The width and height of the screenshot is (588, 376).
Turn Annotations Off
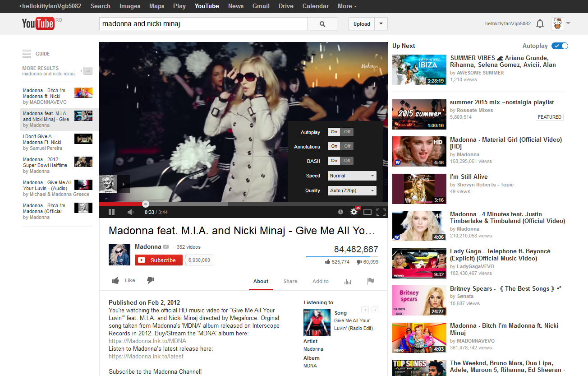[347, 146]
